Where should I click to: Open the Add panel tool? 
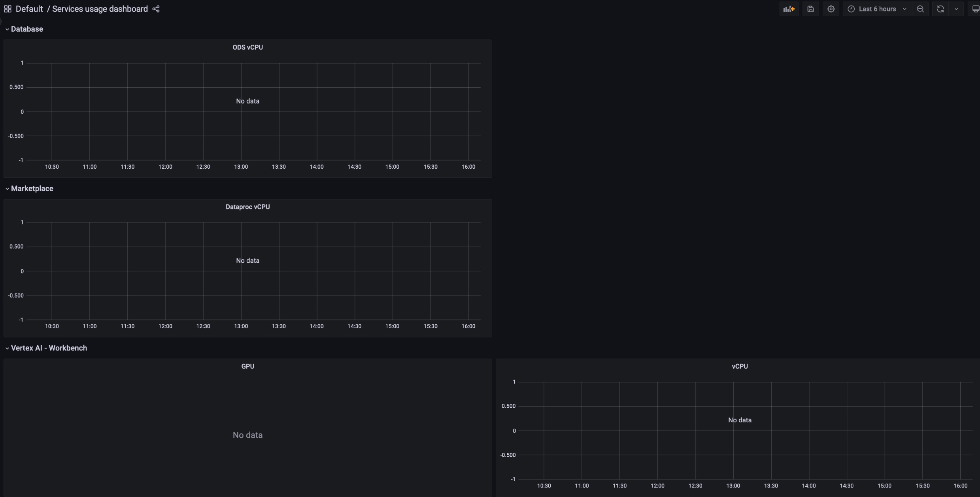[x=789, y=9]
